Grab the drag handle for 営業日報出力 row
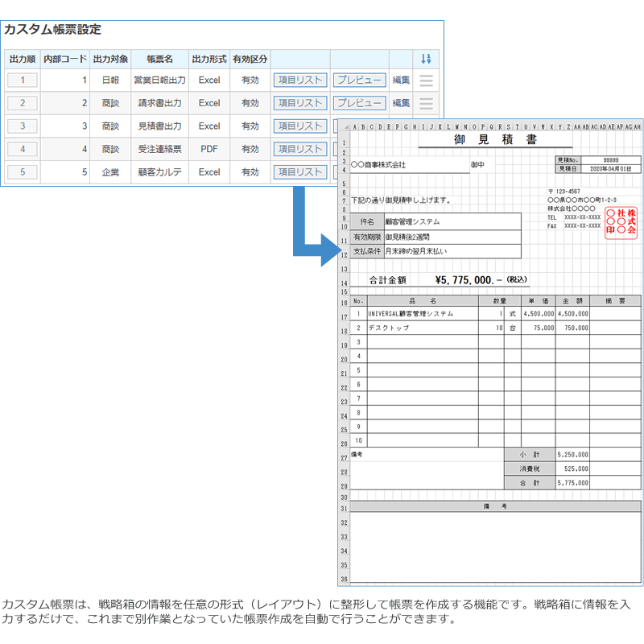 click(426, 80)
